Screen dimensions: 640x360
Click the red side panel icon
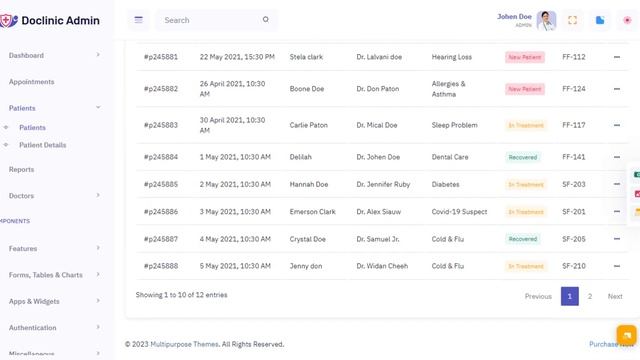pyautogui.click(x=637, y=193)
